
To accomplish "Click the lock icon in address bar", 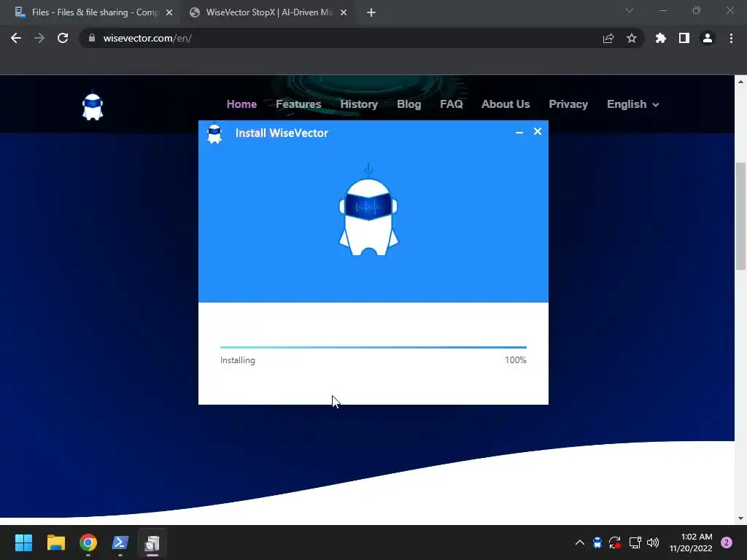I will 92,38.
